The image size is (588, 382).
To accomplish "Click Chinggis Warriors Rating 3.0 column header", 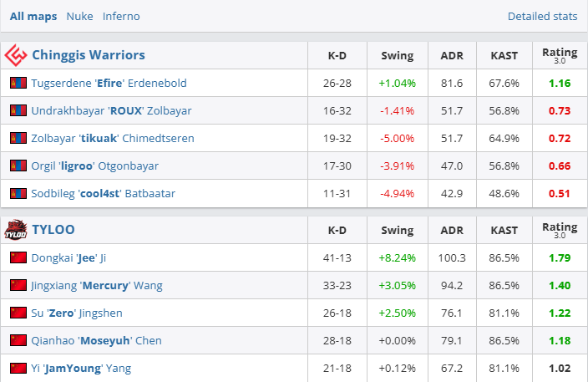I will pos(559,55).
